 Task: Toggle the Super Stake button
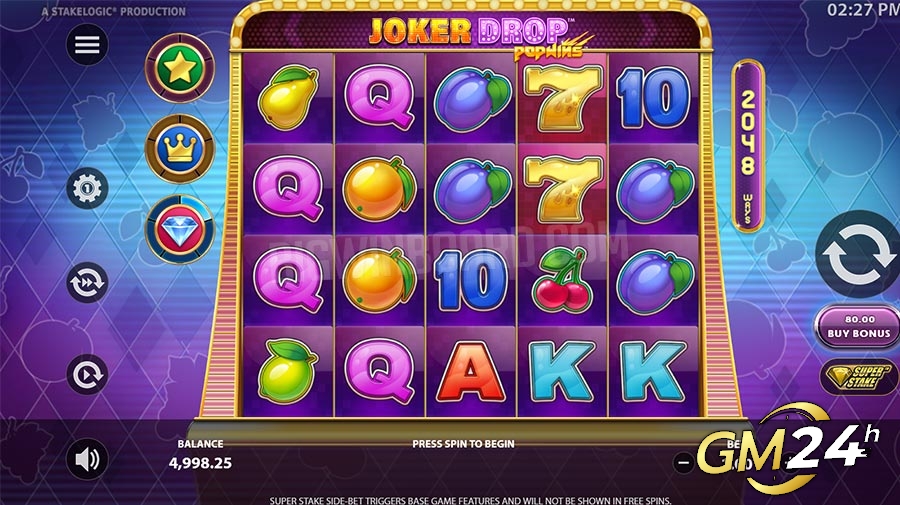point(859,377)
